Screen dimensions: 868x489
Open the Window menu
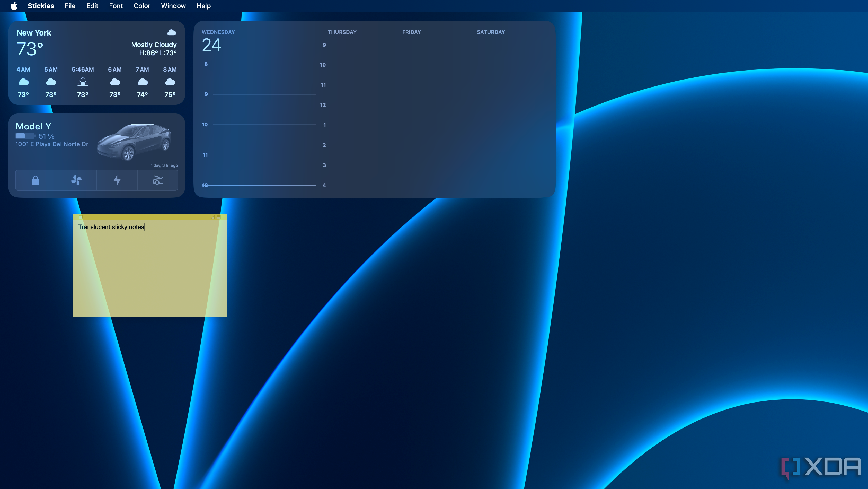click(x=173, y=6)
